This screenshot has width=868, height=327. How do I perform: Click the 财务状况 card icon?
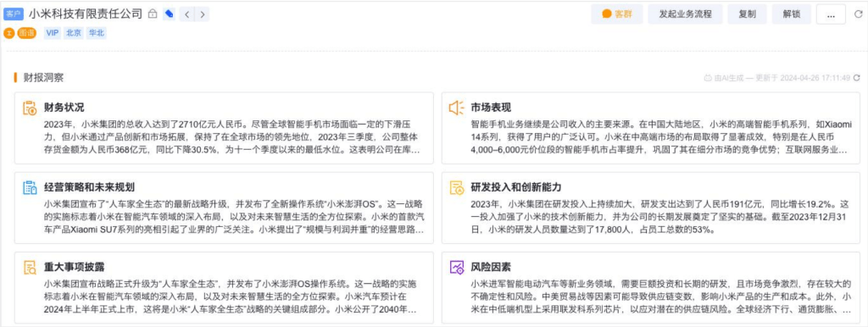30,108
